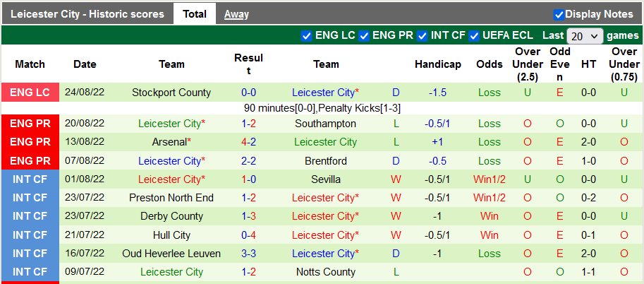Toggle the Display Notes checkbox
The image size is (644, 284).
point(559,14)
